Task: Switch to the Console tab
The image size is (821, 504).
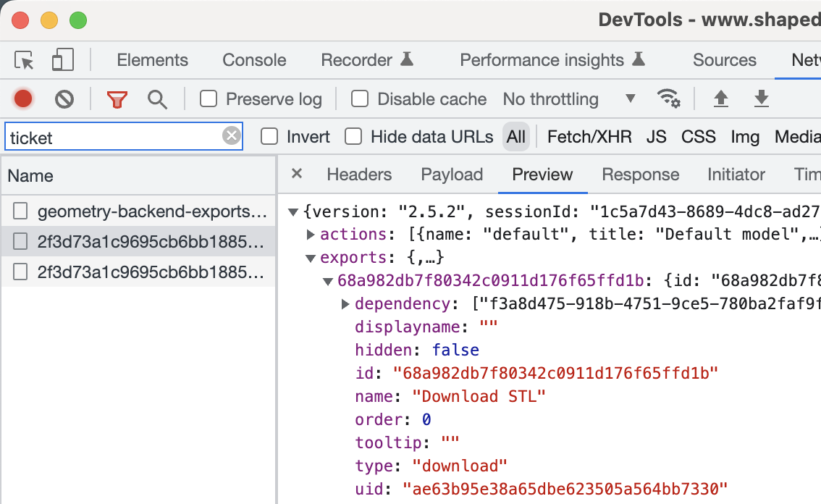Action: coord(254,60)
